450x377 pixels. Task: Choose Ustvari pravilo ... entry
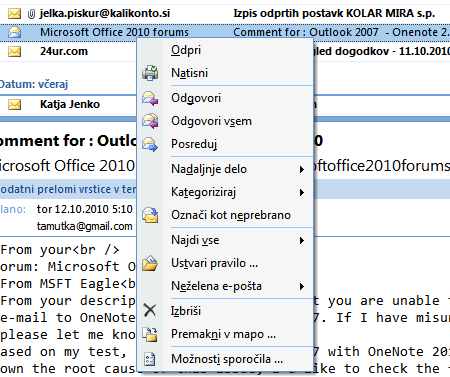(x=225, y=263)
